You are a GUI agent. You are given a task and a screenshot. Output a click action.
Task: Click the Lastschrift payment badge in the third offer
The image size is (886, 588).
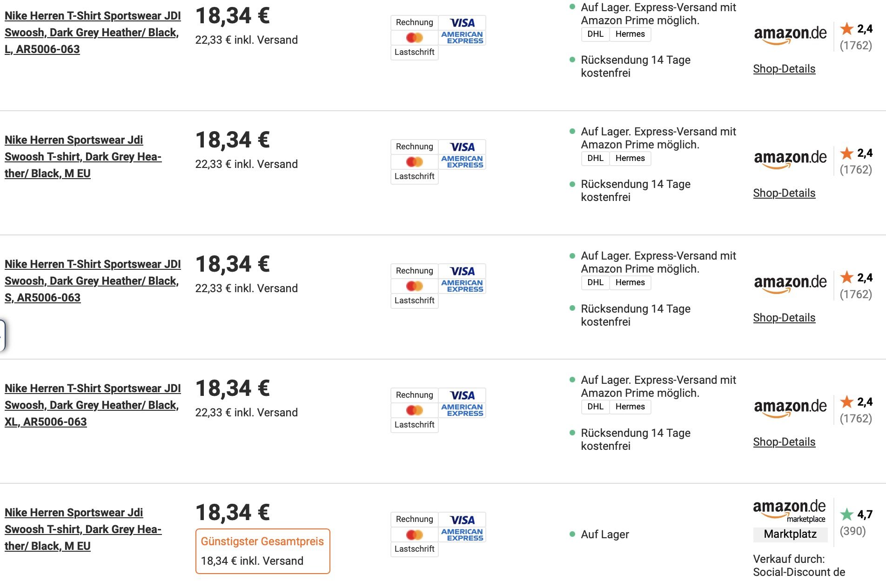tap(414, 301)
